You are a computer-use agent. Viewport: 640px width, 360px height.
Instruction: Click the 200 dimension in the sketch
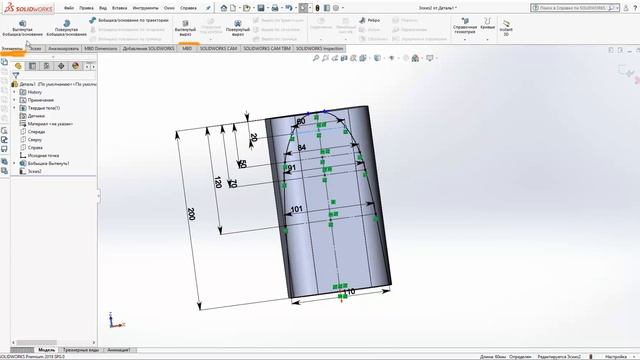coord(191,214)
